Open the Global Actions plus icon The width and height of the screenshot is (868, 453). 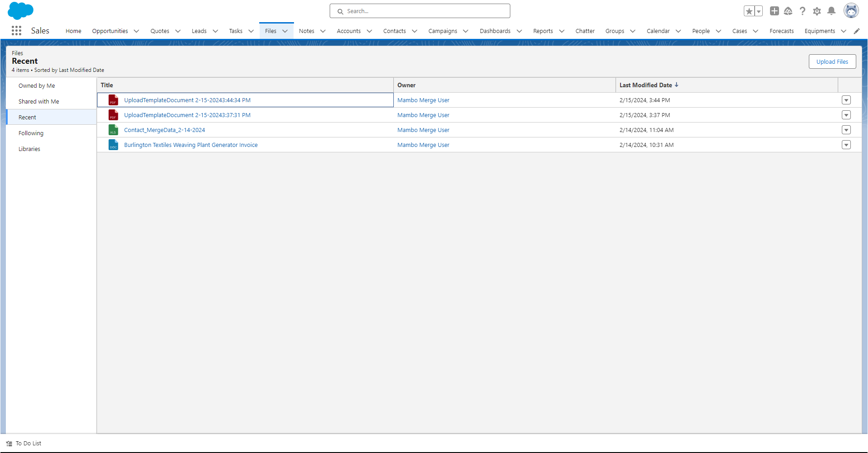point(774,11)
